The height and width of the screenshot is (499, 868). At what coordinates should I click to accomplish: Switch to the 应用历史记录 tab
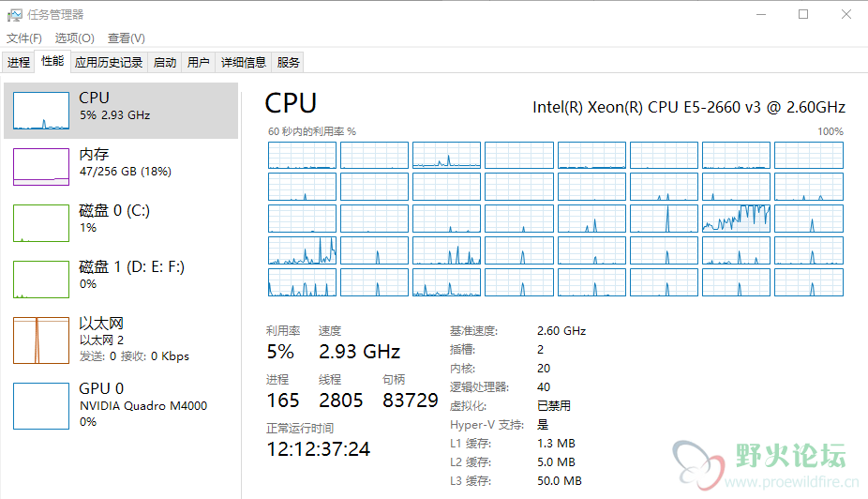pos(109,62)
